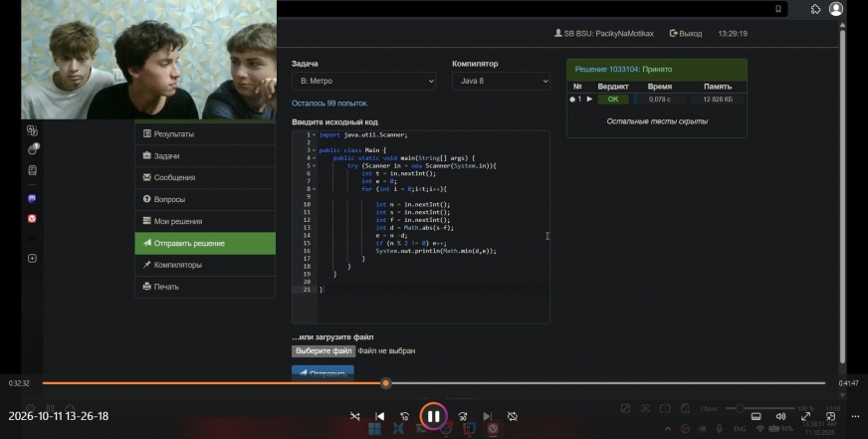The width and height of the screenshot is (868, 439).
Task: Click the Отправить submit button
Action: click(323, 373)
